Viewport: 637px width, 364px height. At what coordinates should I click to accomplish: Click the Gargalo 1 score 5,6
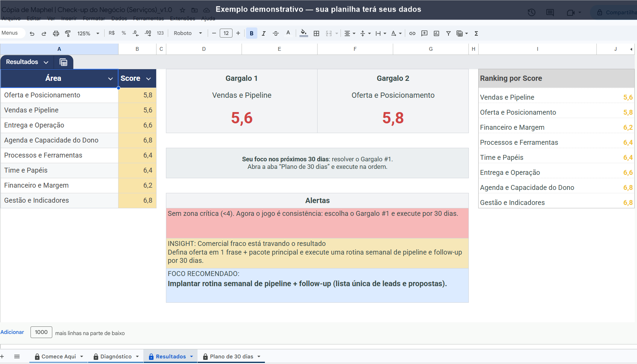pos(242,118)
